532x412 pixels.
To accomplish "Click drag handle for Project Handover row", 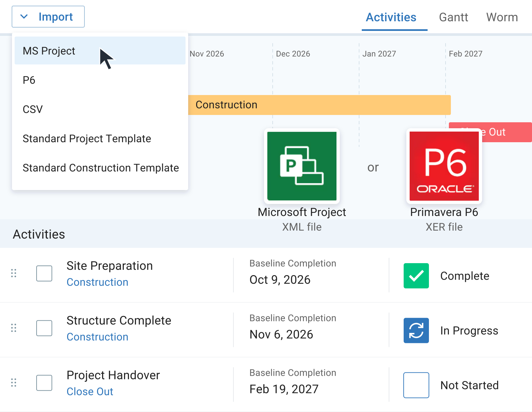I will (x=14, y=383).
